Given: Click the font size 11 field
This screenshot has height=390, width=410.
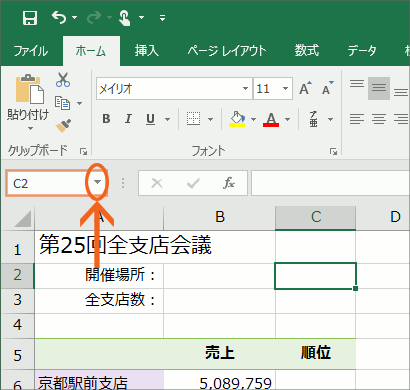Looking at the screenshot, I should (x=267, y=89).
